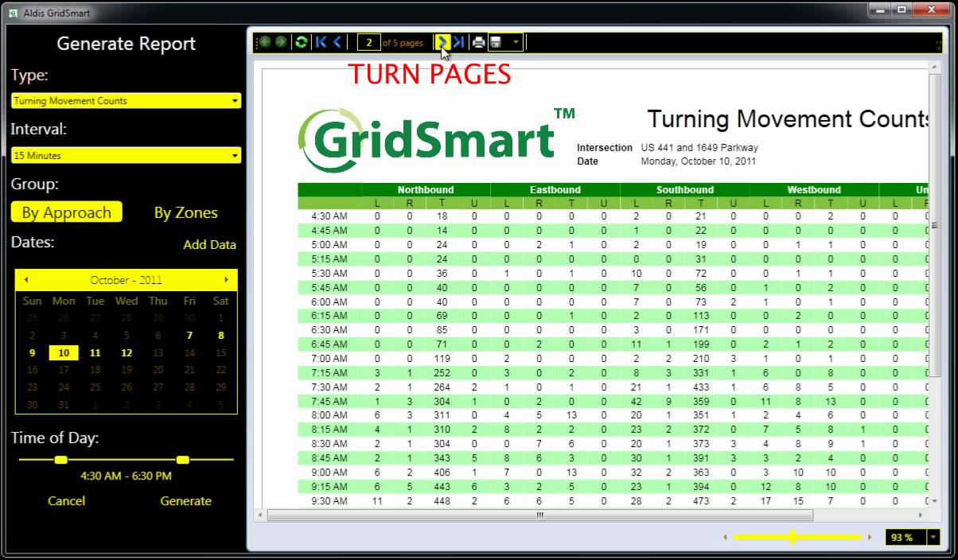Click the Aldis GridSmart title bar icon
The height and width of the screenshot is (560, 958).
coord(13,13)
